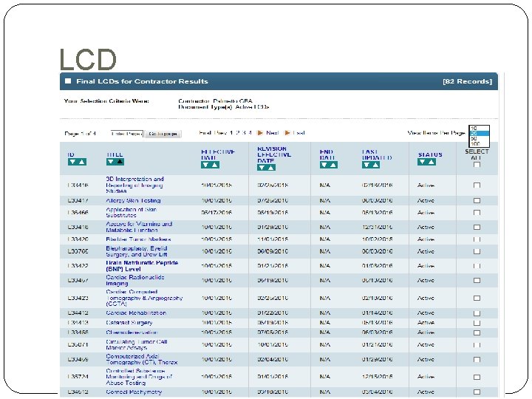This screenshot has height=399, width=532.
Task: Choose highlighted 25 items per page option
Action: (x=479, y=133)
